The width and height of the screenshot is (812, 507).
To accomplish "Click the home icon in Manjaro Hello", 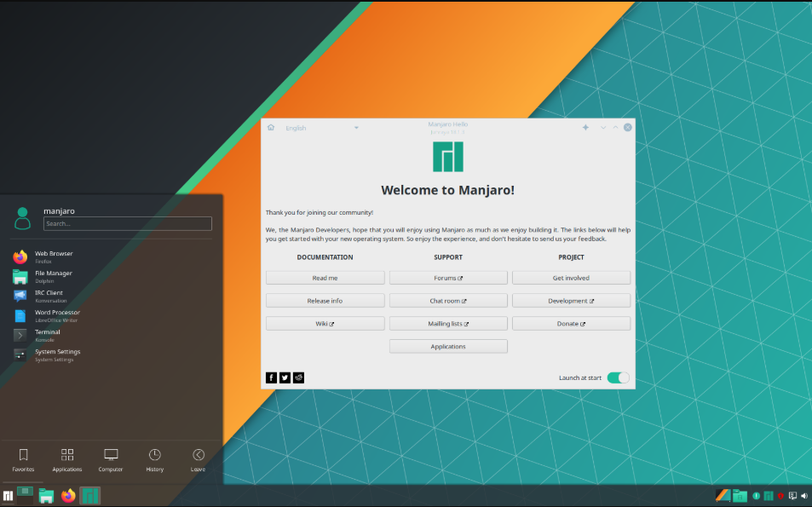I will pos(271,128).
